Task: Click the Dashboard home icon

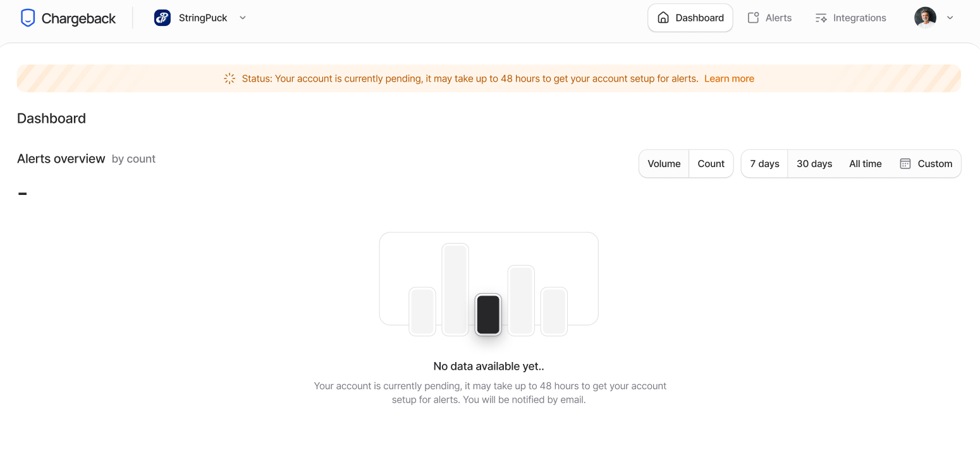Action: 663,18
